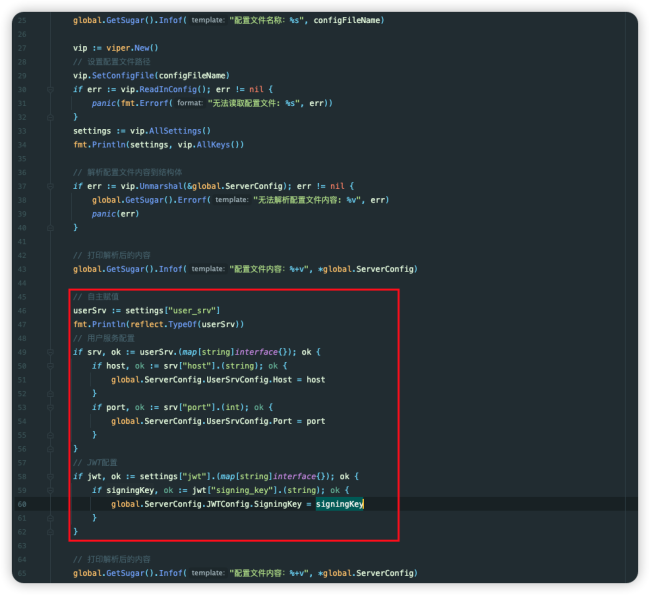Image resolution: width=650 pixels, height=595 pixels.
Task: Click line number 60 in the gutter
Action: coord(22,504)
